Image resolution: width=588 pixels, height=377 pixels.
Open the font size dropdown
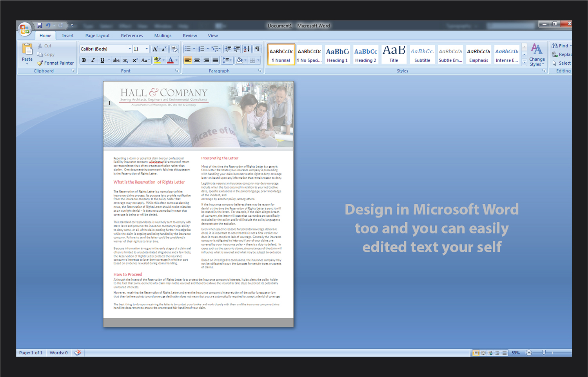pyautogui.click(x=147, y=49)
